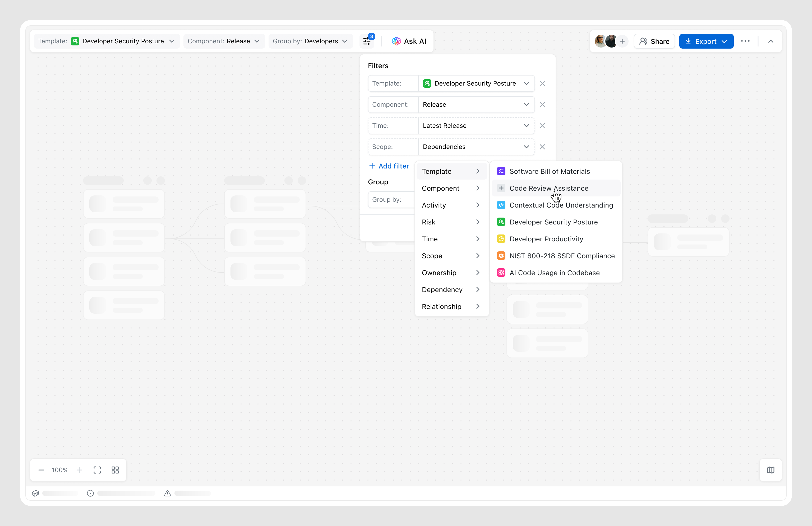
Task: Click the fit-to-screen icon
Action: (x=97, y=470)
